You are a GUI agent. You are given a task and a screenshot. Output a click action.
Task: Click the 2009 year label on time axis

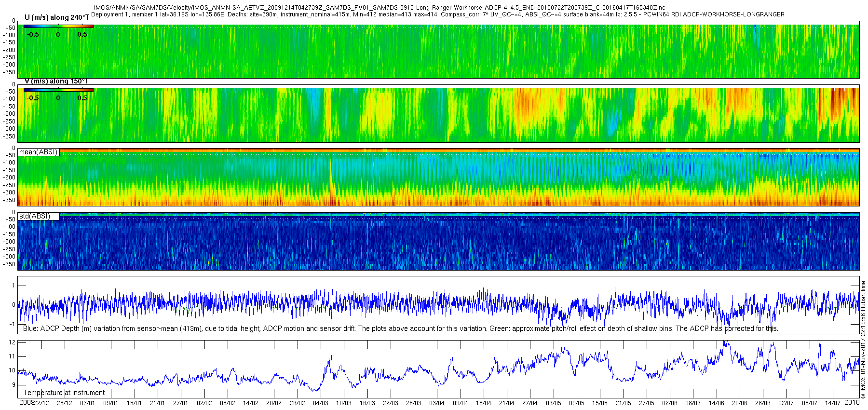tap(26, 402)
